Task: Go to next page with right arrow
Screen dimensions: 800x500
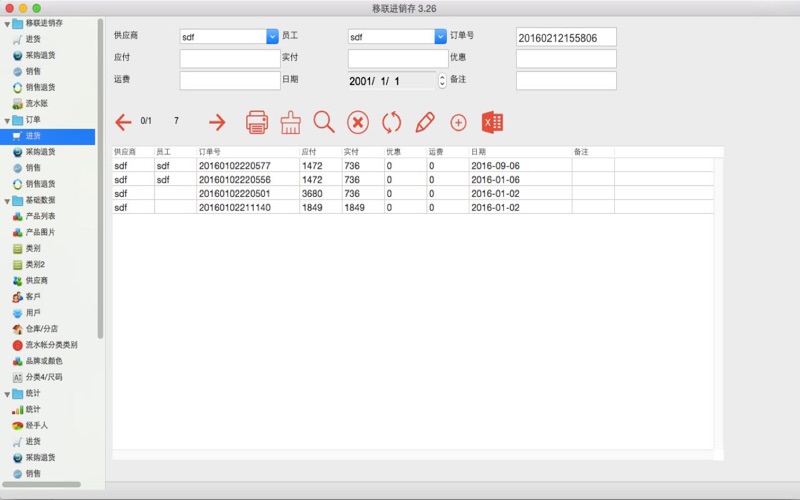Action: 217,122
